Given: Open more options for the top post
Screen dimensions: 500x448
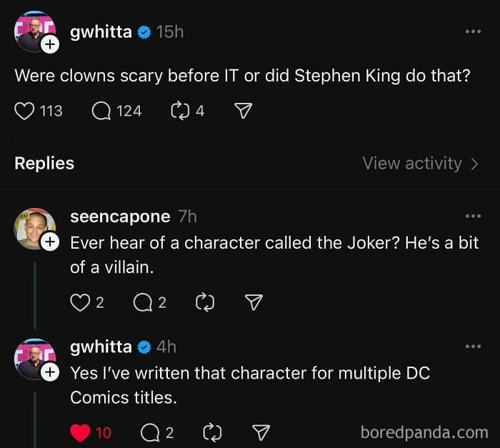Looking at the screenshot, I should click(x=473, y=31).
